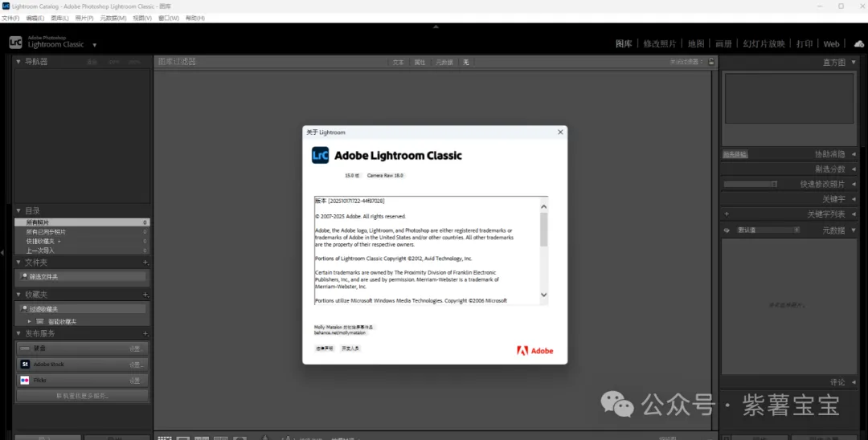Click the Flickr publish service icon
Viewport: 868px width, 440px height.
[x=25, y=381]
